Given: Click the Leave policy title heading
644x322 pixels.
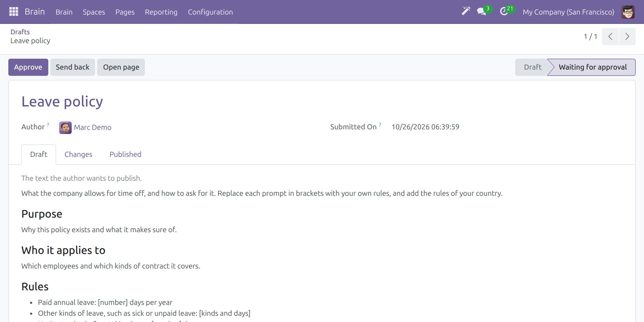Looking at the screenshot, I should [x=62, y=102].
